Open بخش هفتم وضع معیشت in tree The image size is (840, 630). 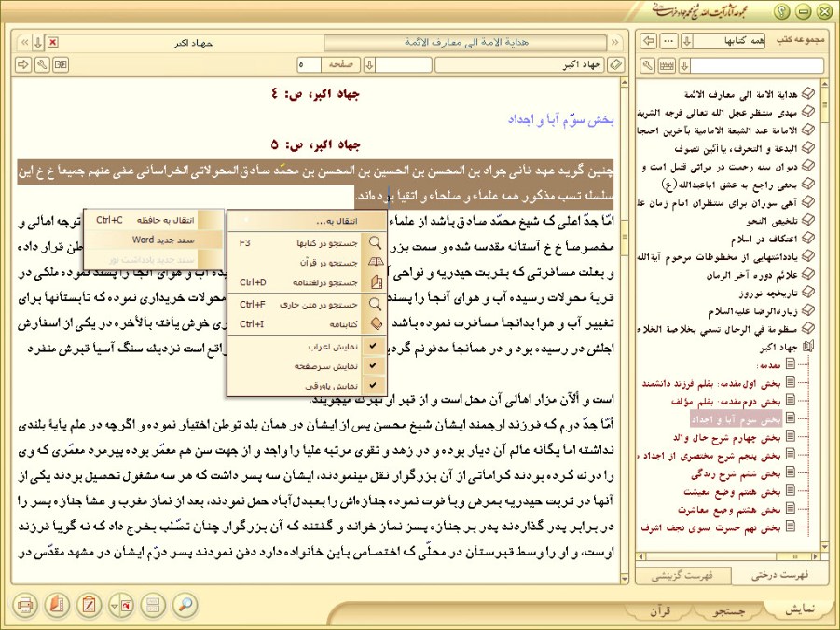click(x=732, y=492)
